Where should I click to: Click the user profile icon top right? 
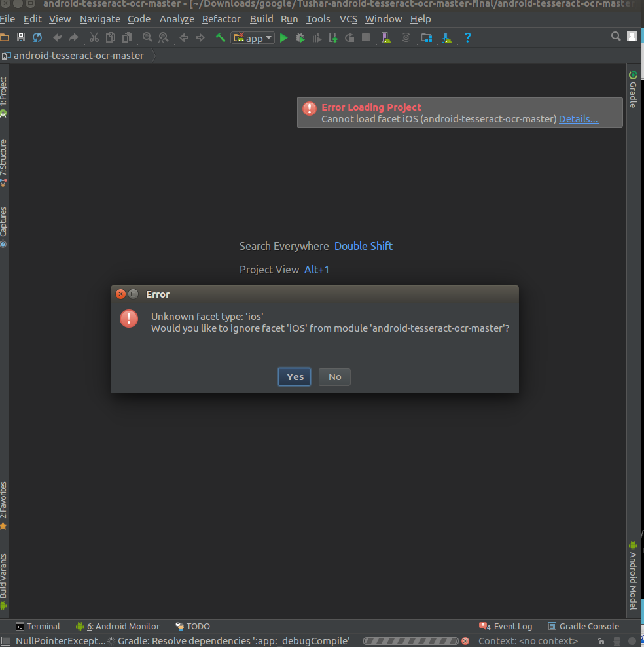coord(632,37)
